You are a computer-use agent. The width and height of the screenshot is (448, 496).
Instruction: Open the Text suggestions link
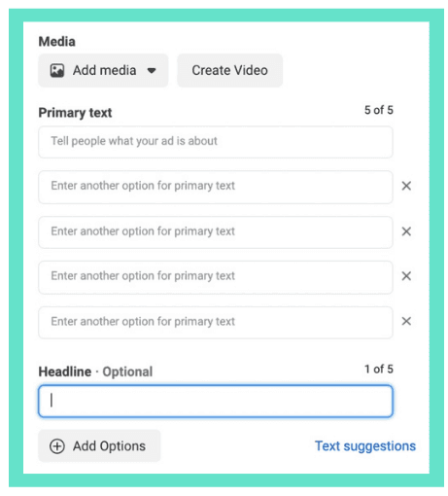tap(365, 446)
